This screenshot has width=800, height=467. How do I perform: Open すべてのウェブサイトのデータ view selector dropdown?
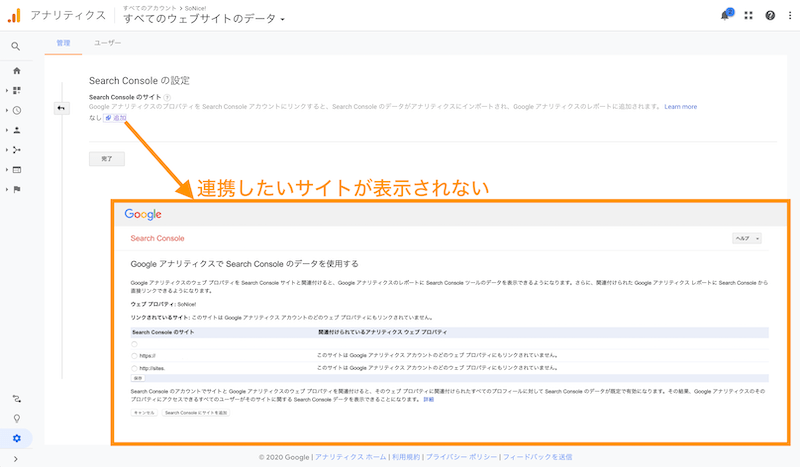click(204, 19)
